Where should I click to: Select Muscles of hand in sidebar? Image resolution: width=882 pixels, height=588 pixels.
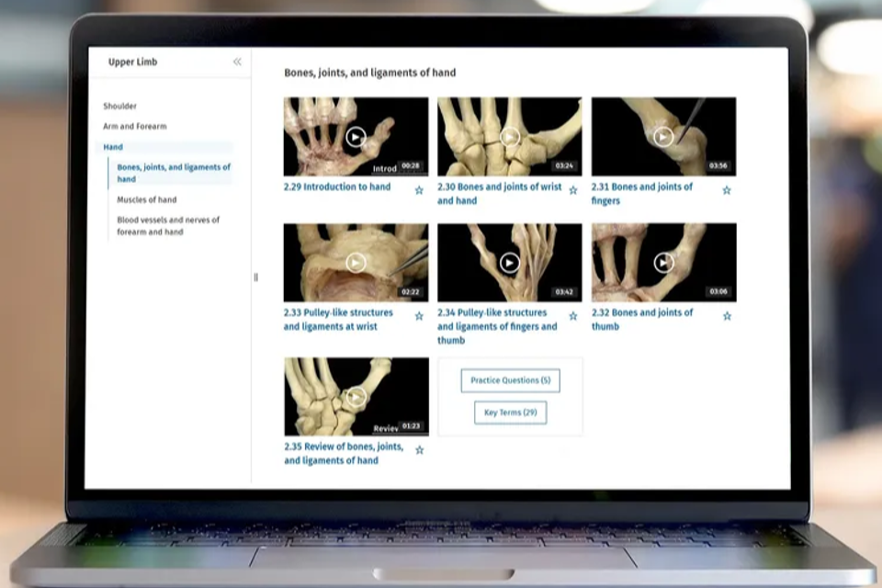click(147, 199)
